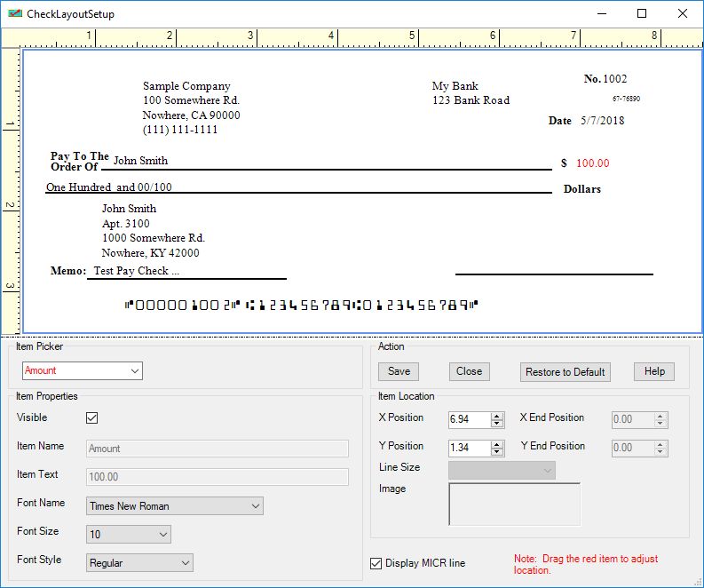Click the Save button
This screenshot has width=704, height=588.
point(399,371)
